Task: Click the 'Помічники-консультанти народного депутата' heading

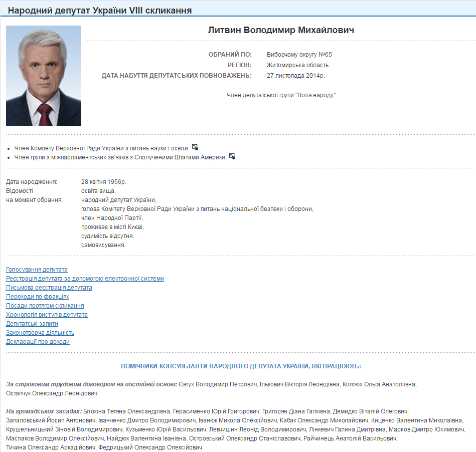Action: tap(241, 366)
